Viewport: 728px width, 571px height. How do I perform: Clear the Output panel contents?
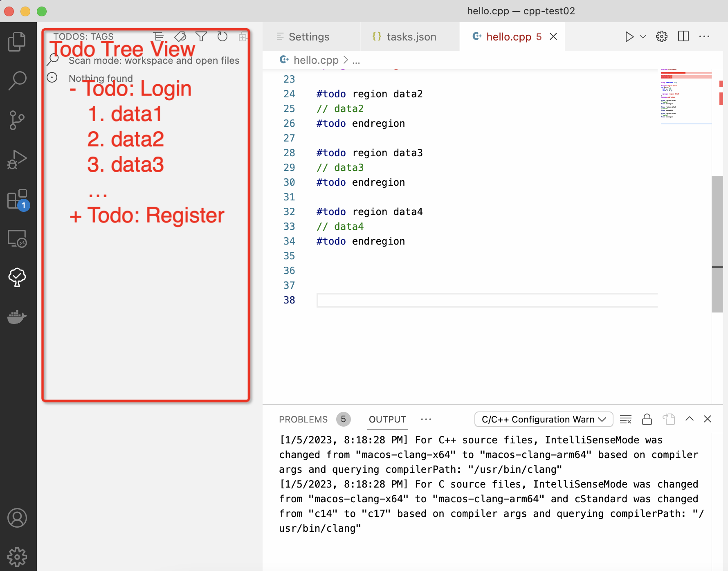625,419
